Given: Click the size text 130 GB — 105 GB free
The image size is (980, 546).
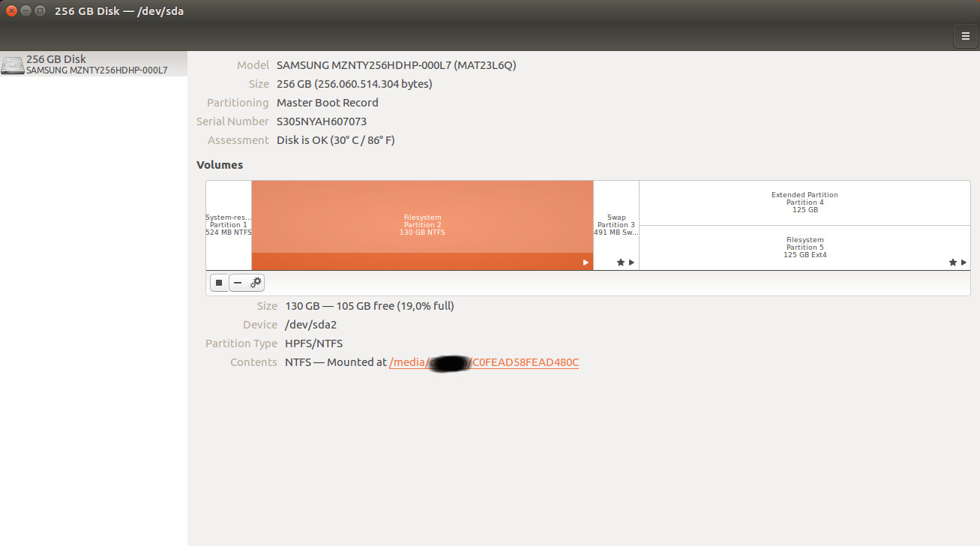Looking at the screenshot, I should (370, 306).
